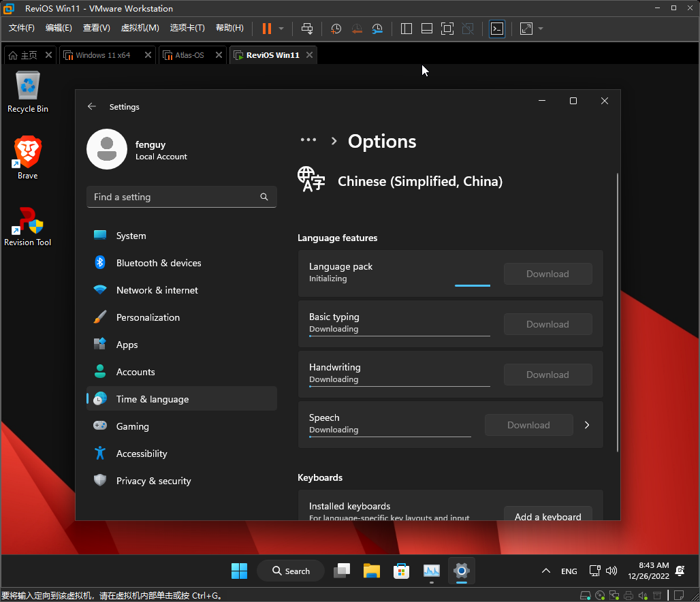Click the Settings back arrow
Image resolution: width=700 pixels, height=602 pixels.
[x=92, y=107]
